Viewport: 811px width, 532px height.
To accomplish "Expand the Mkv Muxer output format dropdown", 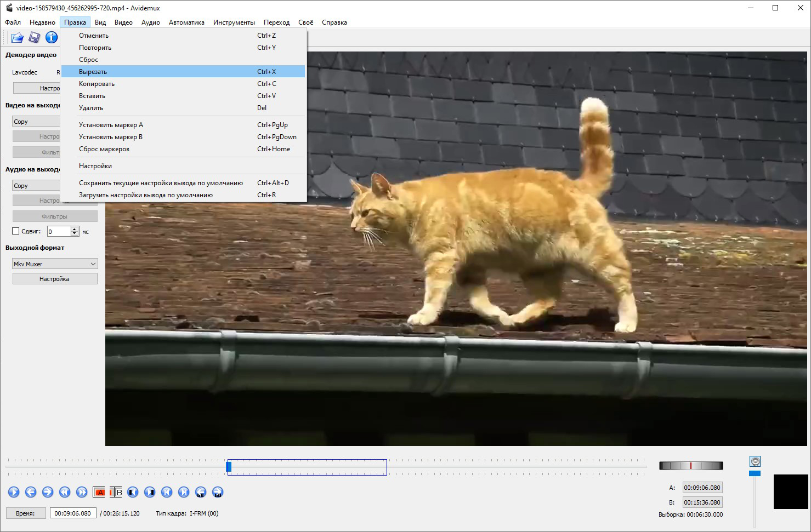I will click(55, 264).
